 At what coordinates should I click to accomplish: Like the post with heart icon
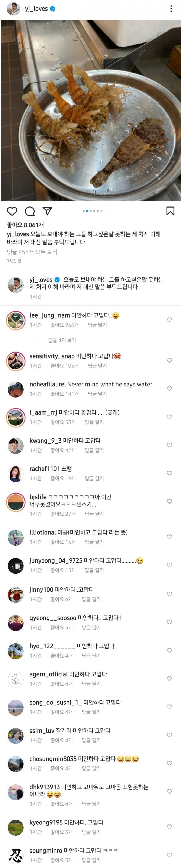(x=12, y=211)
